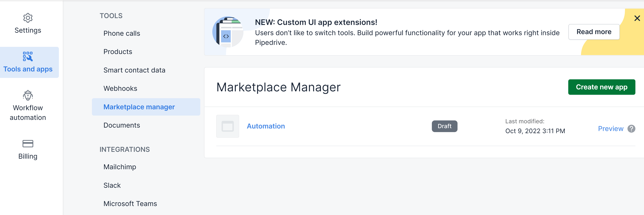Select Products in the Tools list
Image resolution: width=644 pixels, height=215 pixels.
click(118, 52)
